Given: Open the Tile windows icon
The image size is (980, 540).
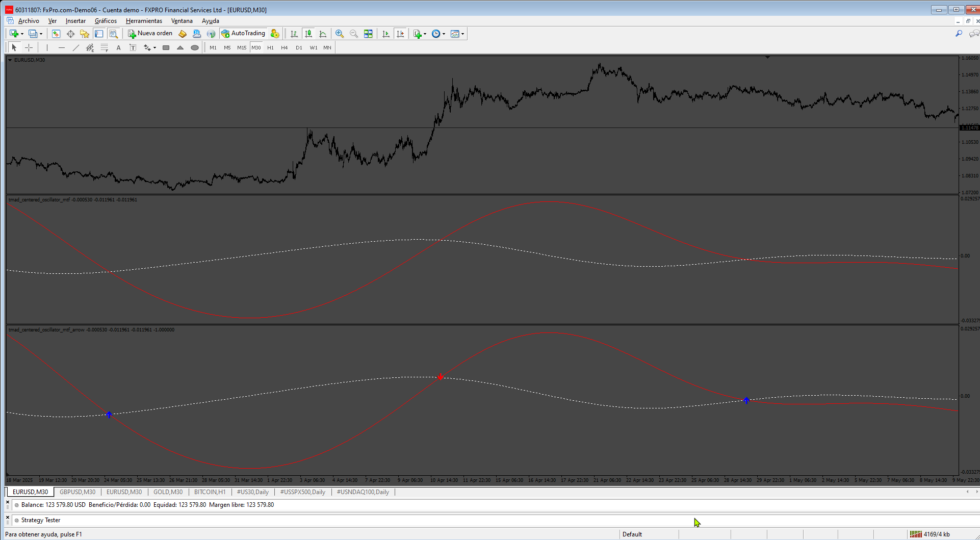Looking at the screenshot, I should (x=368, y=34).
